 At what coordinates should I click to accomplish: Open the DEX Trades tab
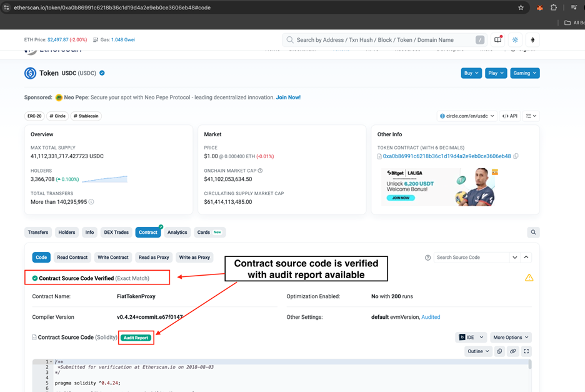(x=116, y=232)
